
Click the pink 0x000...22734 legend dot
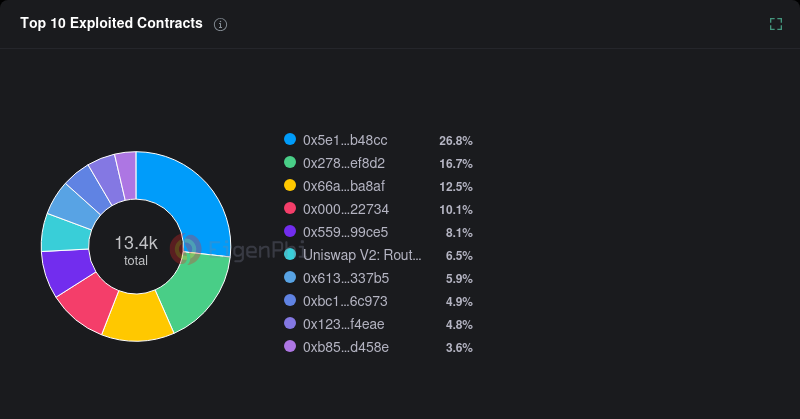[290, 209]
